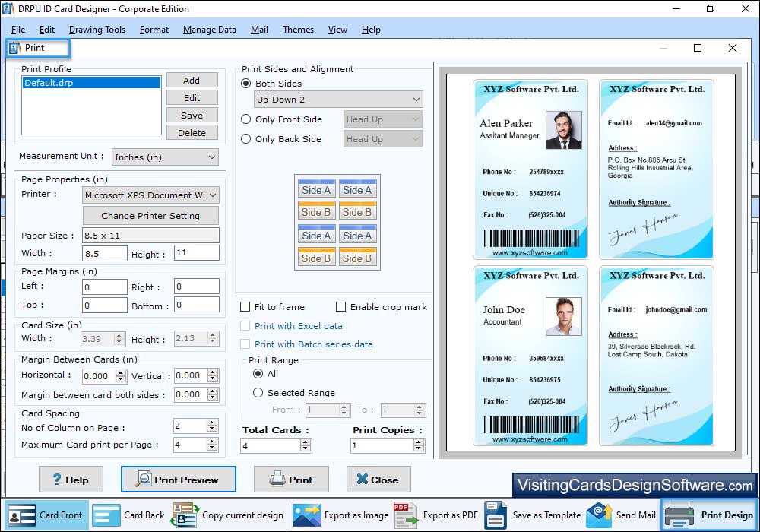The width and height of the screenshot is (760, 532).
Task: Open Head Up dropdown for Back Side
Action: pyautogui.click(x=383, y=139)
